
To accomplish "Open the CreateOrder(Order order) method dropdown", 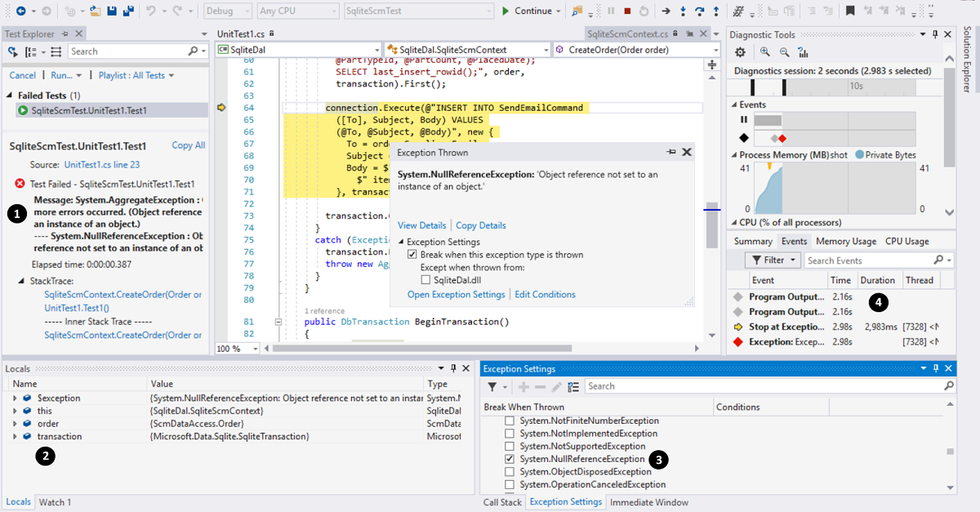I will pos(715,49).
